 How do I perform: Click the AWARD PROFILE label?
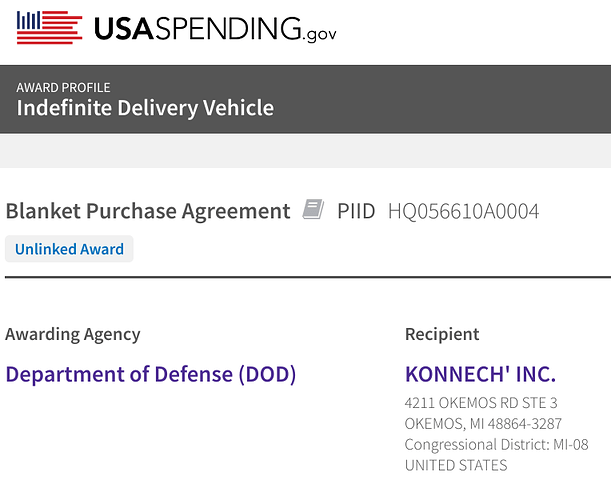coord(63,87)
